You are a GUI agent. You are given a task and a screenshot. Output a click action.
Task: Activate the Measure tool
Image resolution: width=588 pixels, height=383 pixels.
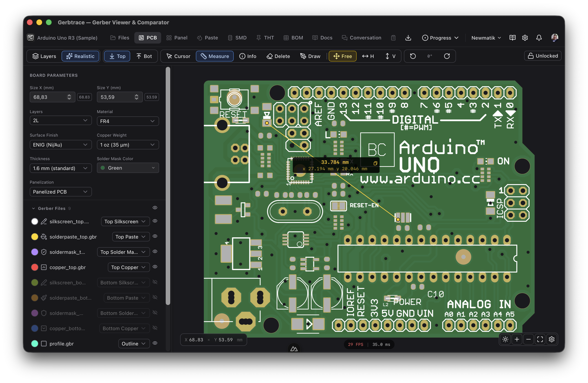(215, 56)
